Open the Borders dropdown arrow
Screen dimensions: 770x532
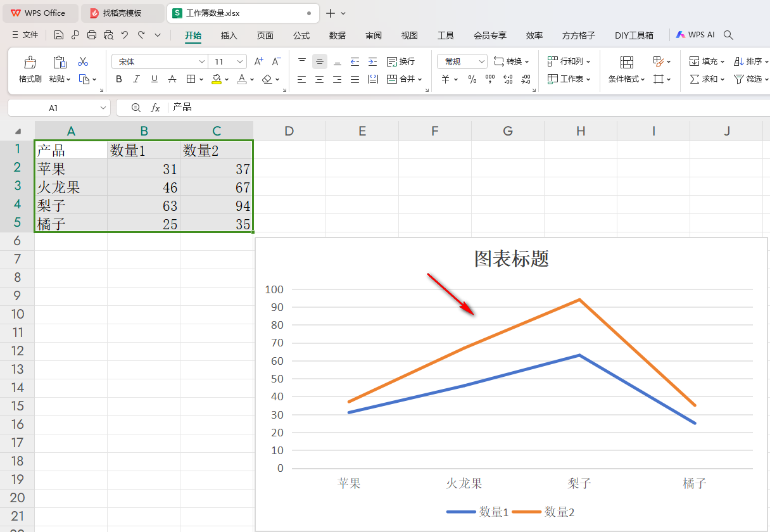click(x=201, y=80)
